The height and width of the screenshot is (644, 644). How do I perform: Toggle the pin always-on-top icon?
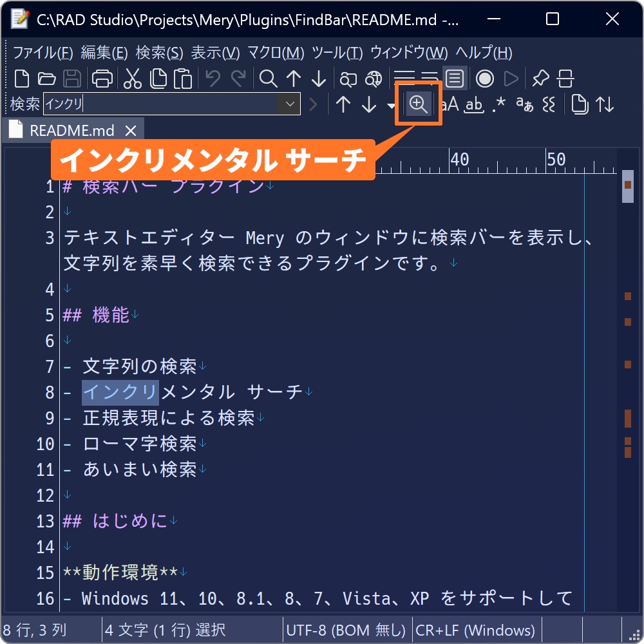pyautogui.click(x=540, y=79)
